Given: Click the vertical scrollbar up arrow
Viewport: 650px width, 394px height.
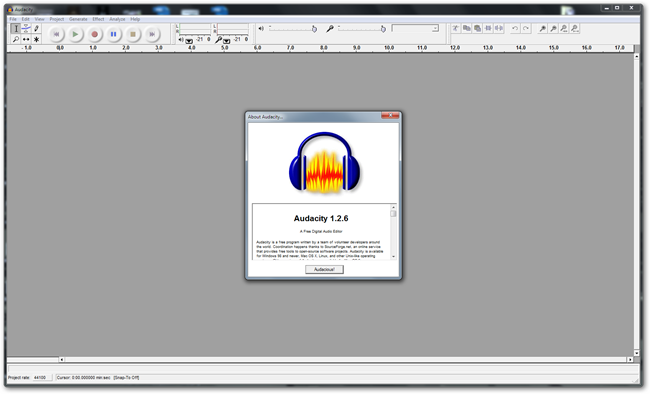Looking at the screenshot, I should (x=637, y=56).
